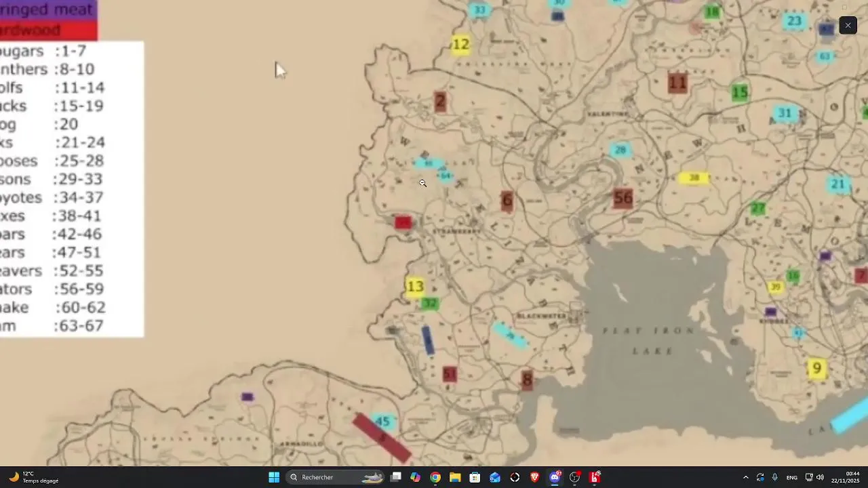This screenshot has width=868, height=488.
Task: Open Microsoft Store from the taskbar
Action: pyautogui.click(x=475, y=477)
